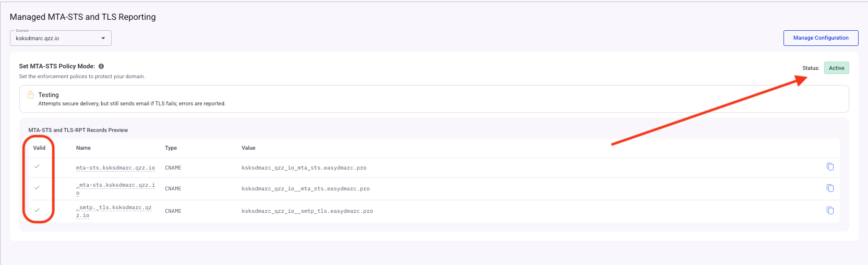Click the MTA-STS Policy Mode info icon
The height and width of the screenshot is (265, 868).
pos(101,66)
